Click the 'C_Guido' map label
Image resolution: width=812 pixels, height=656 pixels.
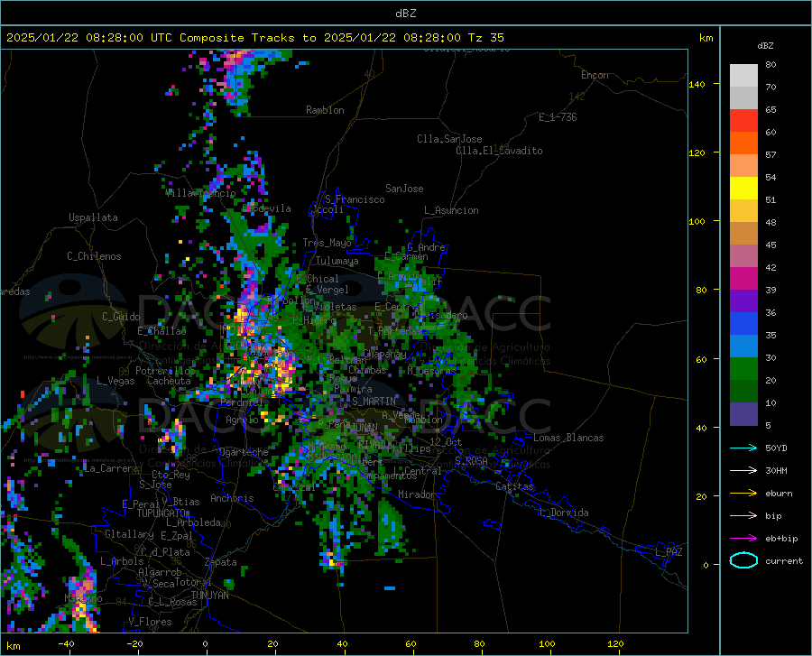click(121, 317)
